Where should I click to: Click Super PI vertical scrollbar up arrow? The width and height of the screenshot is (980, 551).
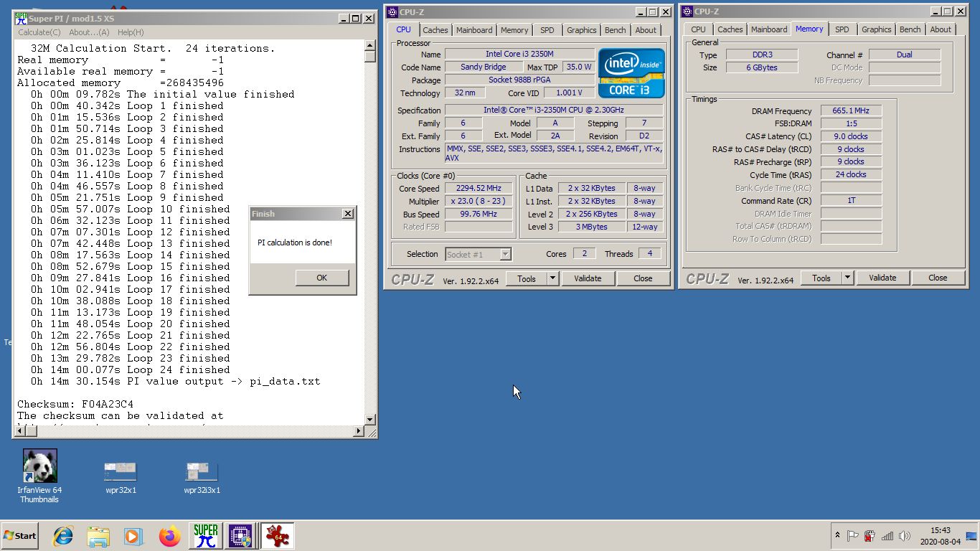tap(370, 45)
